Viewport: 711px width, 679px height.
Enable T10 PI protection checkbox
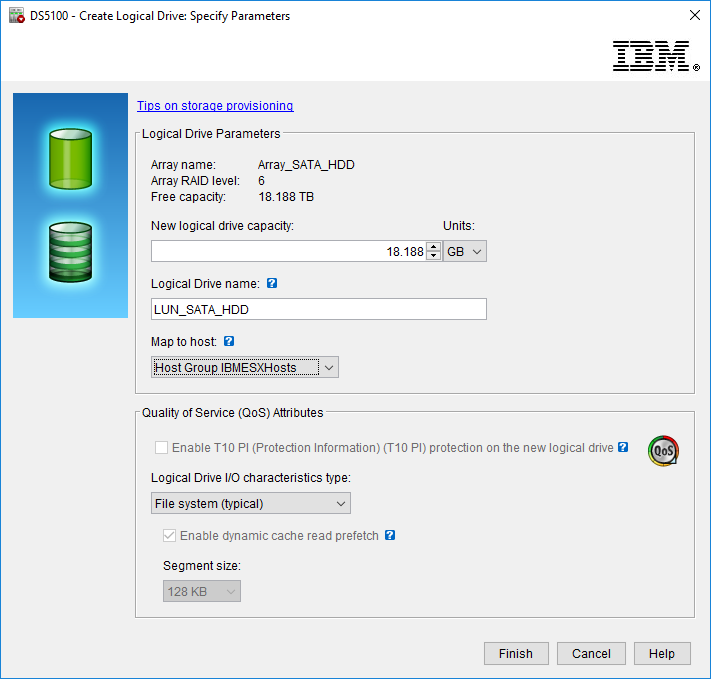point(162,448)
